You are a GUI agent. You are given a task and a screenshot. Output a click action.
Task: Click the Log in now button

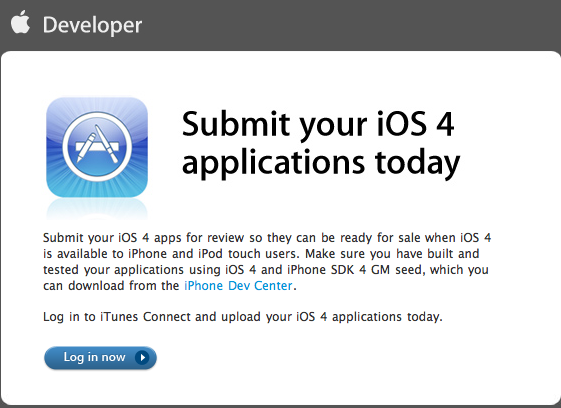pos(101,358)
